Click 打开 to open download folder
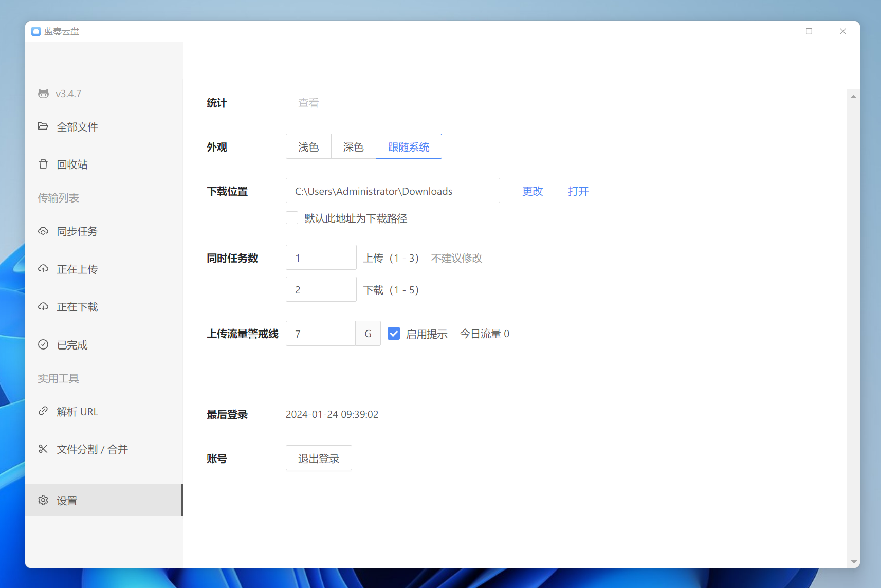 (578, 191)
